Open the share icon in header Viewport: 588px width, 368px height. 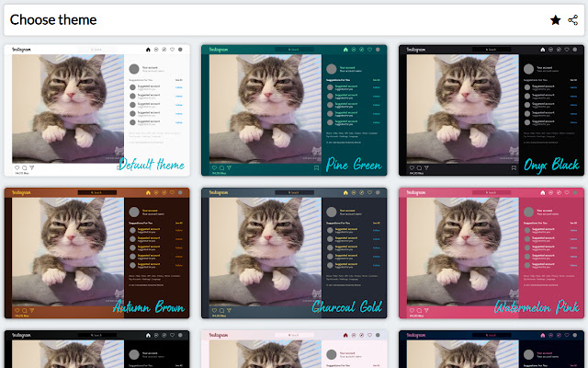point(572,20)
